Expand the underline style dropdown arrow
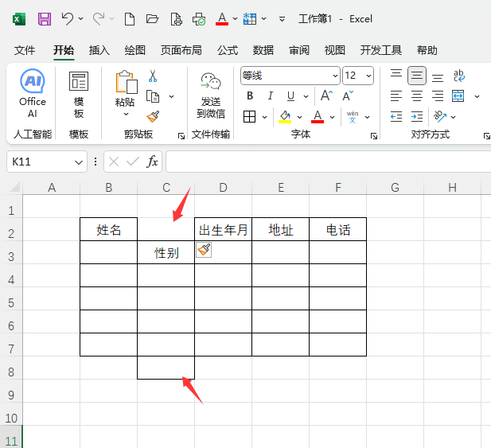The height and width of the screenshot is (448, 491). tap(306, 96)
